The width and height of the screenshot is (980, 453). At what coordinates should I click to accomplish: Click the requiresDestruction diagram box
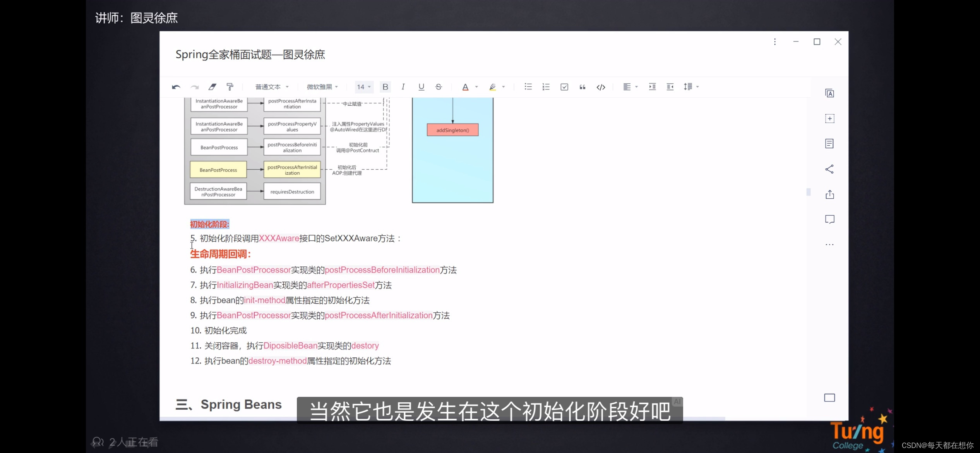[x=292, y=192]
